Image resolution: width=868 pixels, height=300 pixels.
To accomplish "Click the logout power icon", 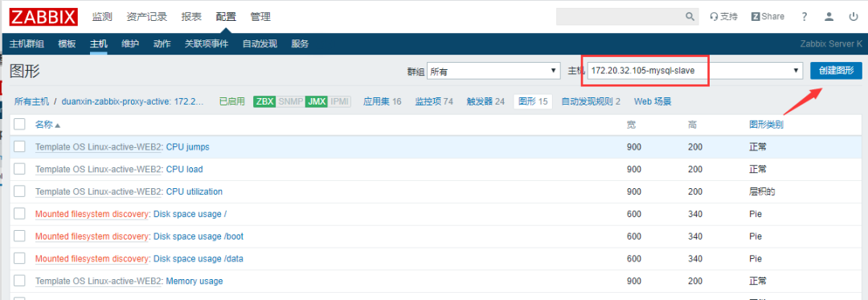I will tap(854, 17).
